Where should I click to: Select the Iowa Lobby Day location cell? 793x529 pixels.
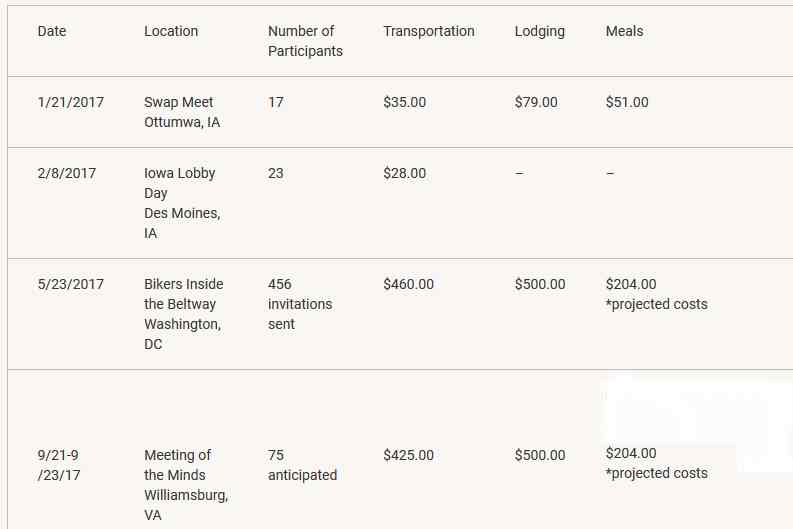click(x=183, y=203)
